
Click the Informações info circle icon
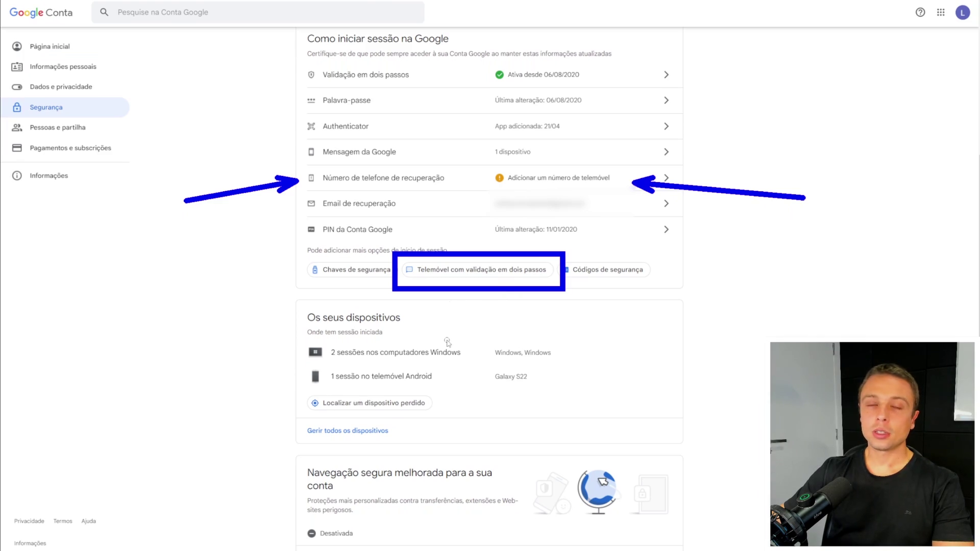point(17,176)
